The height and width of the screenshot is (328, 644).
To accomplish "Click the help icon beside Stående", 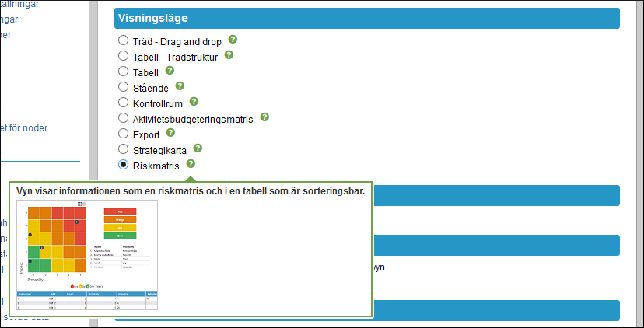I will (180, 86).
